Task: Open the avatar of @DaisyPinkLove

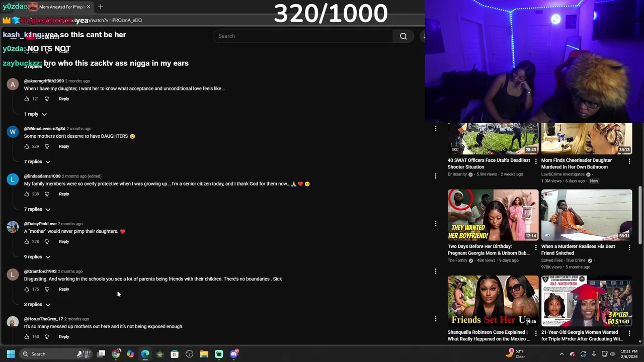Action: 13,227
